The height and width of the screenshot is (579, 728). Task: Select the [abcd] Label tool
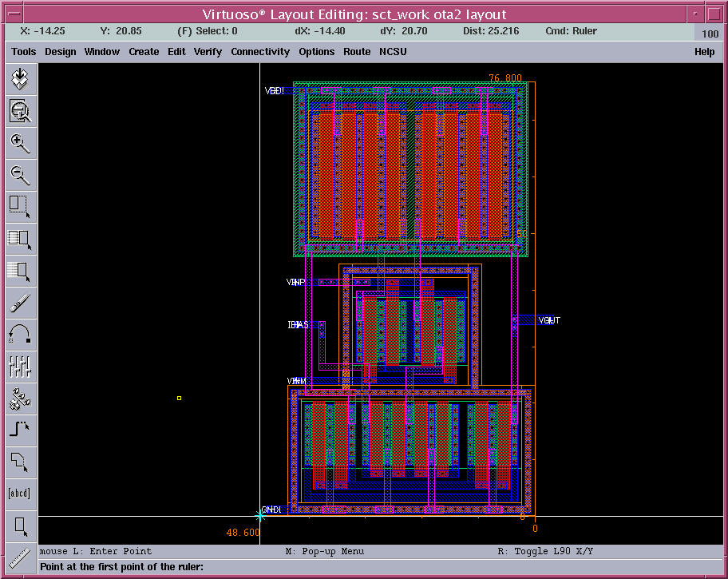[x=21, y=494]
